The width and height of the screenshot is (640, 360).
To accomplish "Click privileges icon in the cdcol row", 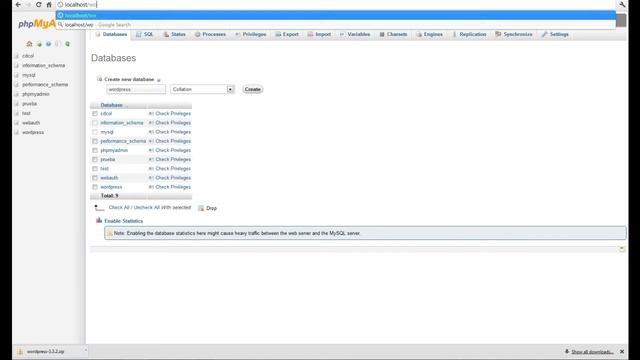I will click(151, 113).
